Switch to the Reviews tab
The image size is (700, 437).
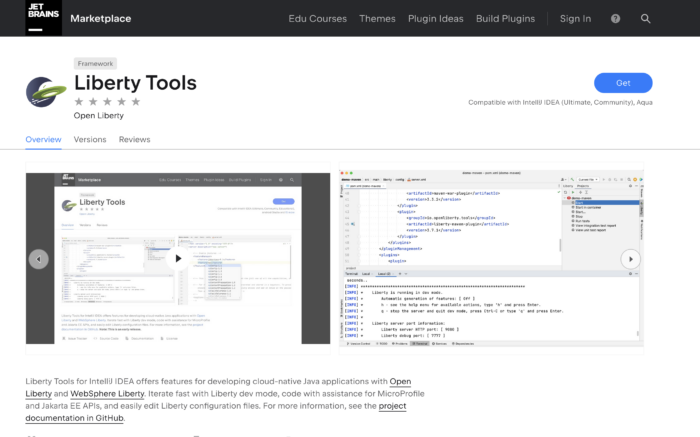click(x=134, y=140)
